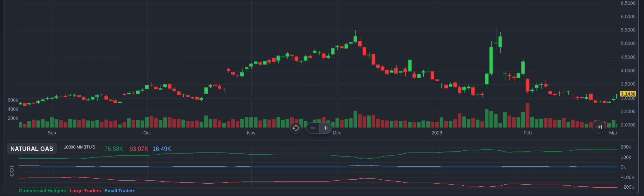Image resolution: width=644 pixels, height=196 pixels.
Task: Jump to latest bar with arrow icon
Action: click(x=599, y=127)
